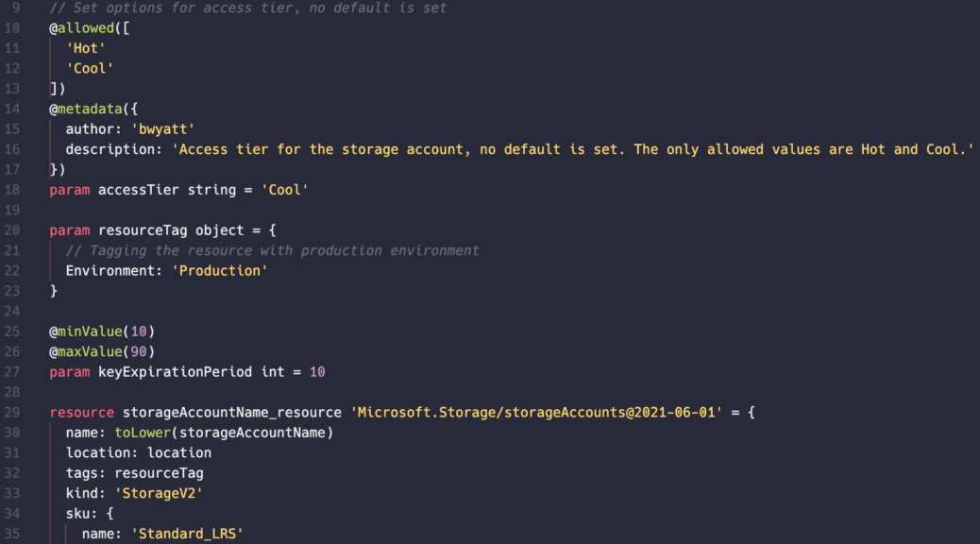Click the 'Standard_LRS' sku name

coord(187,534)
